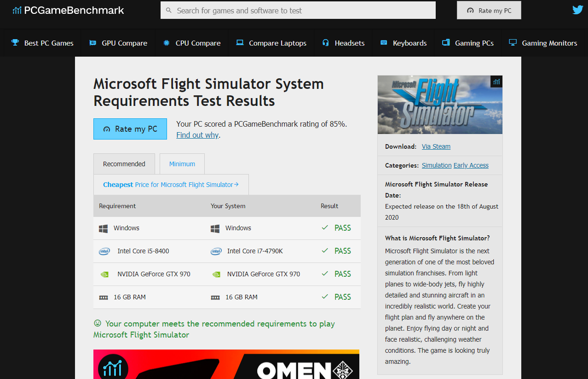Click the header Rate my PC button
Screen dimensions: 588x379
tap(489, 10)
